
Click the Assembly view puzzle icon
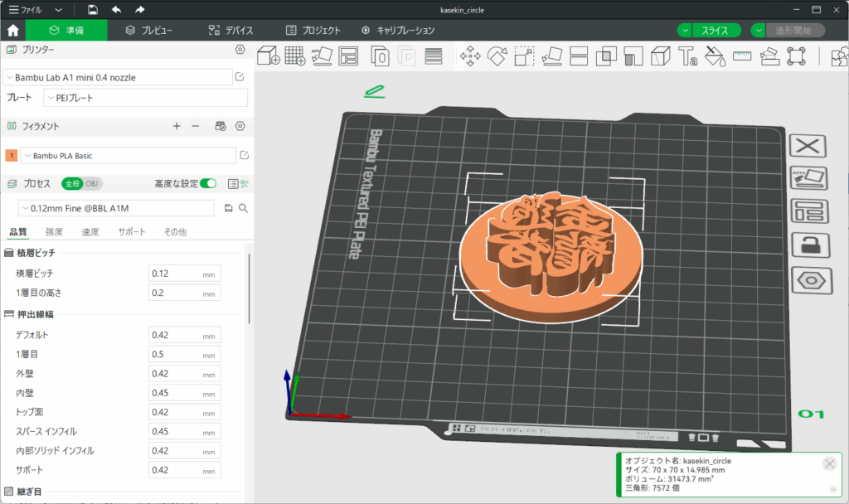pyautogui.click(x=840, y=56)
